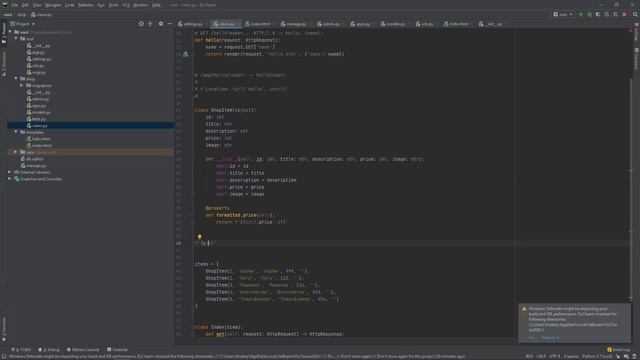This screenshot has height=360, width=640.
Task: Open the Project view dropdown
Action: click(22, 24)
